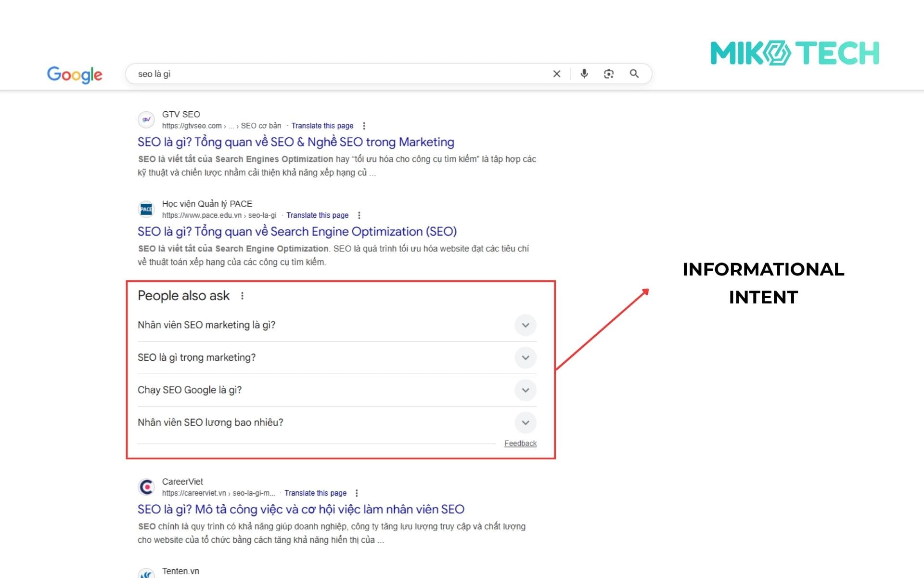The width and height of the screenshot is (924, 578).
Task: Open CareerViet 'SEO là gì?' result link
Action: click(300, 509)
